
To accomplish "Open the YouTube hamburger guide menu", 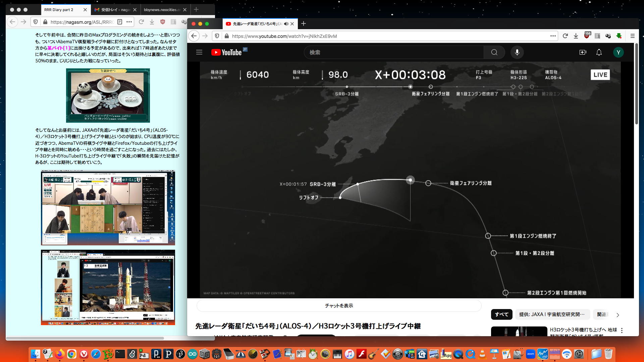I will pos(199,52).
